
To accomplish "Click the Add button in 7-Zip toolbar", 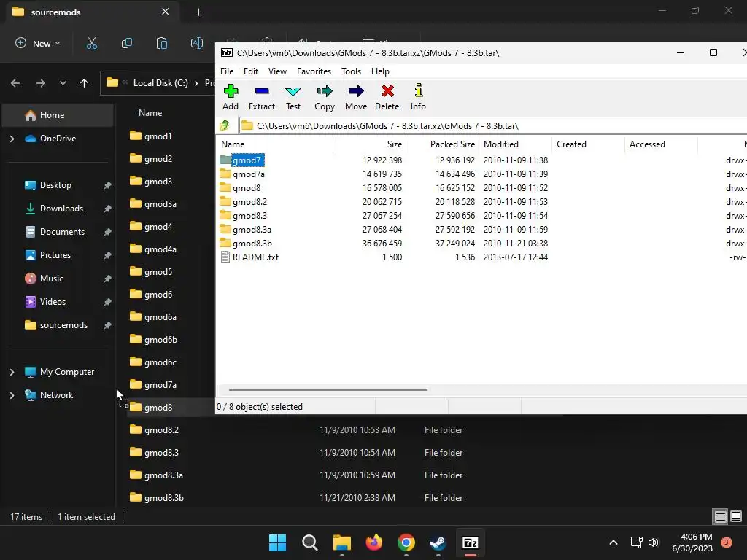I will click(x=231, y=97).
